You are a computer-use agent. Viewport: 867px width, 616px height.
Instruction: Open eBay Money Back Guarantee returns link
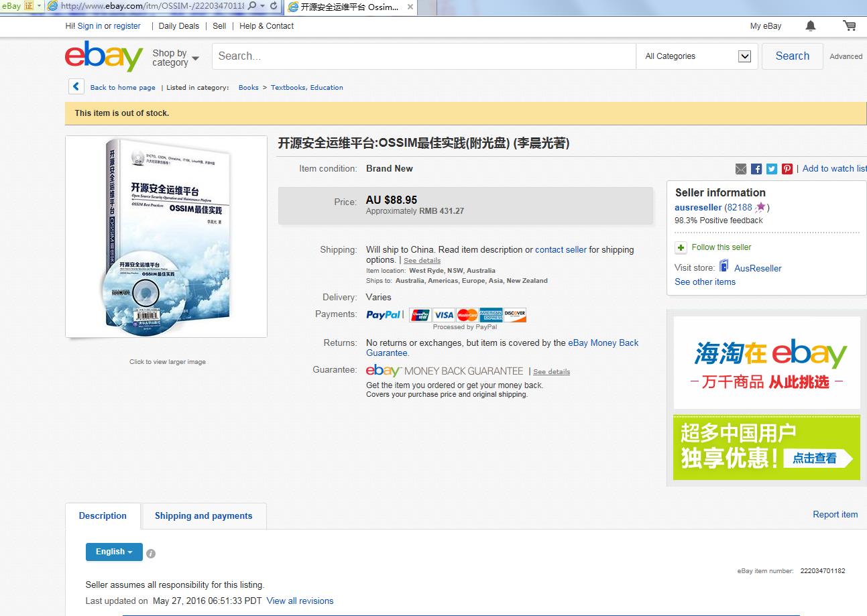(x=502, y=348)
